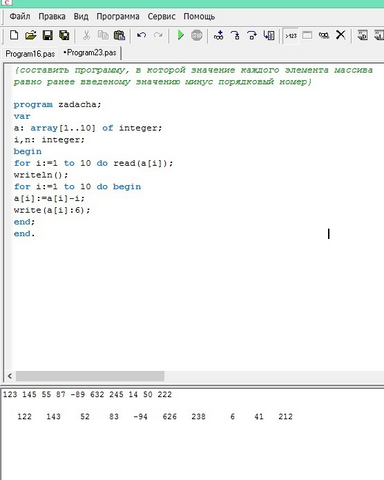Toggle the output window button
Screen dimensions: 384x480
coord(307,35)
